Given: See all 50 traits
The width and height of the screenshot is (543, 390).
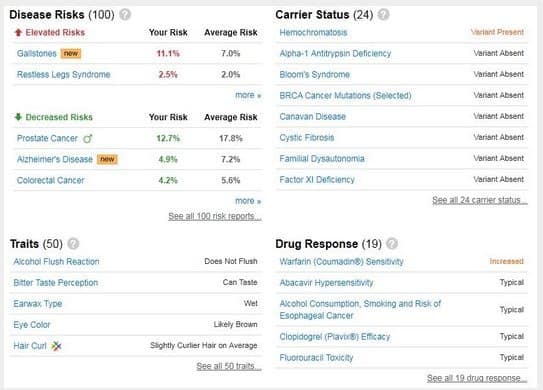Looking at the screenshot, I should pos(229,366).
